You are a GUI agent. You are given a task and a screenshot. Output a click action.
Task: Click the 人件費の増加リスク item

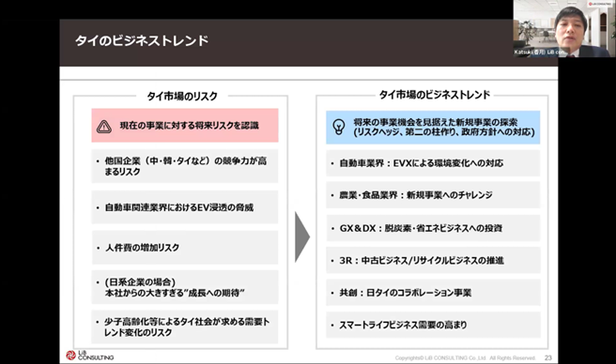click(x=185, y=248)
